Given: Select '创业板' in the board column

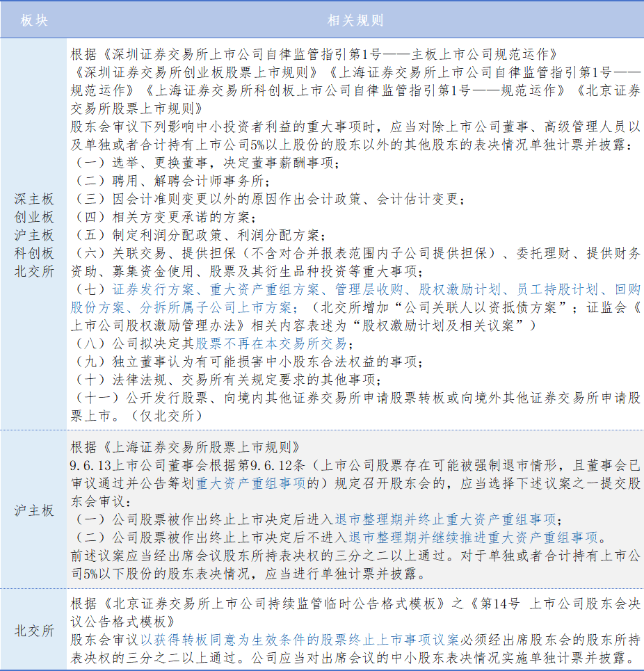Looking at the screenshot, I should [x=34, y=217].
